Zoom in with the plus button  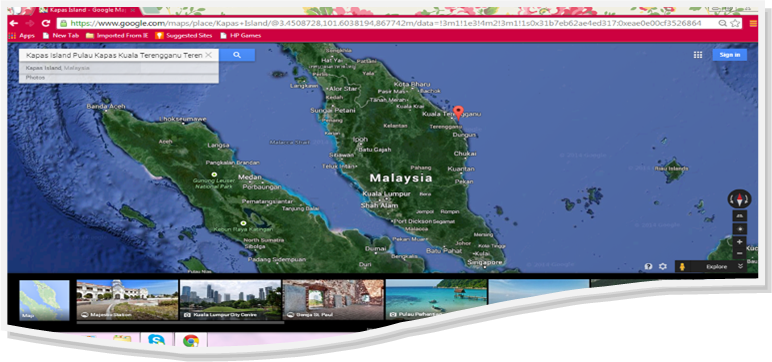pyautogui.click(x=740, y=242)
